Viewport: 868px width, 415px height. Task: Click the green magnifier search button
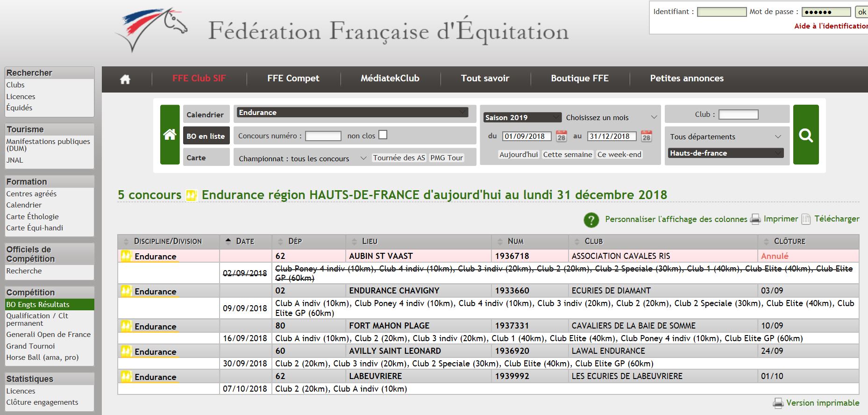(x=806, y=135)
